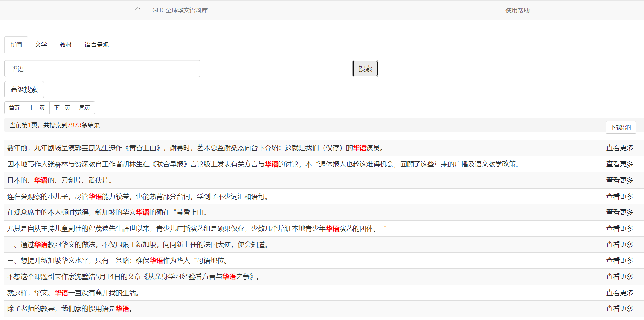Click 下载语料 download button

[x=621, y=127]
